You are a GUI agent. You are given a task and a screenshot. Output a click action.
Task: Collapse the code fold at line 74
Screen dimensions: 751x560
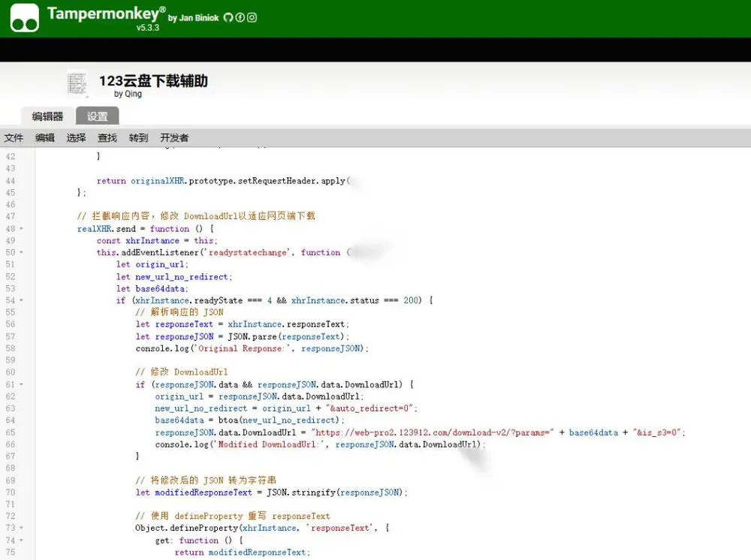[22, 540]
